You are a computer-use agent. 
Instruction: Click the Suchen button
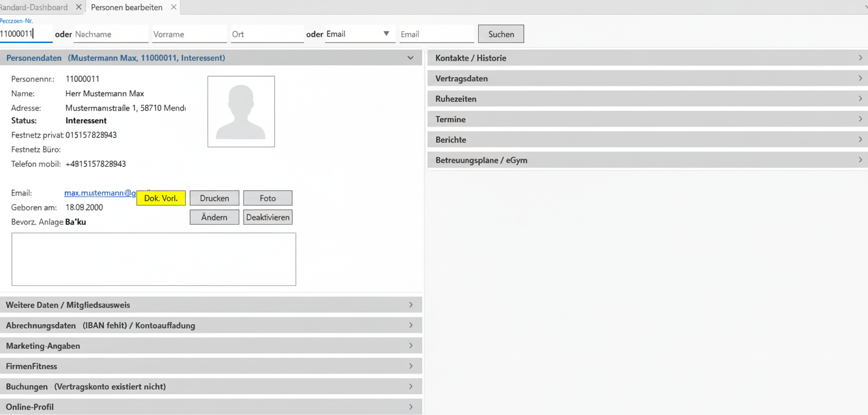501,34
